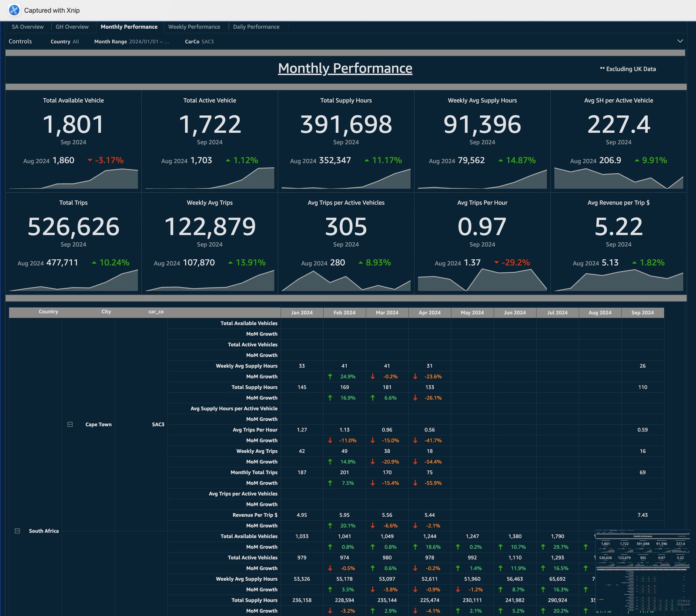The image size is (696, 616).
Task: Click the green up arrow beside 10.24%
Action: [94, 263]
